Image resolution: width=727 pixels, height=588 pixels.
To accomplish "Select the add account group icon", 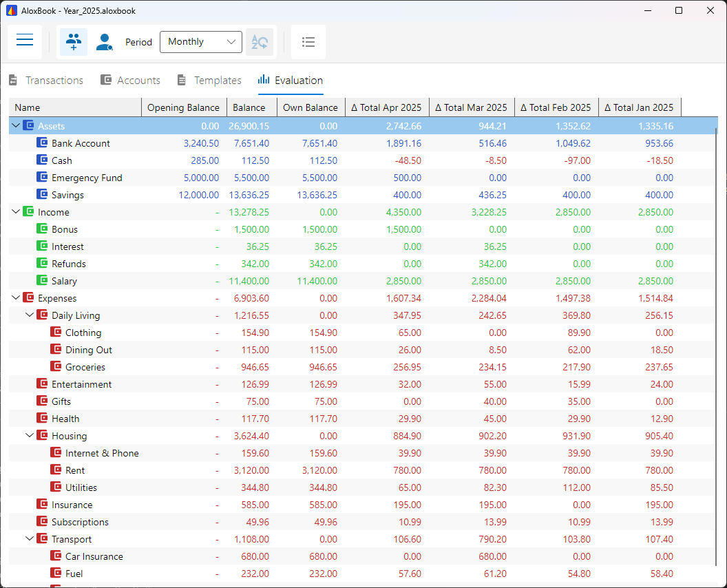I will tap(73, 42).
